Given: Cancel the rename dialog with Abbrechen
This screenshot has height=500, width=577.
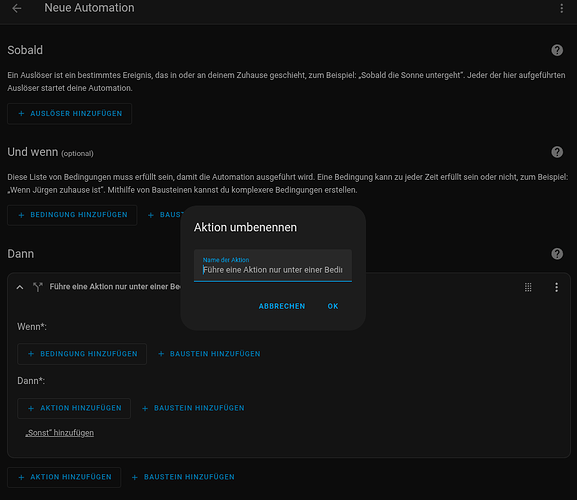Looking at the screenshot, I should point(282,306).
